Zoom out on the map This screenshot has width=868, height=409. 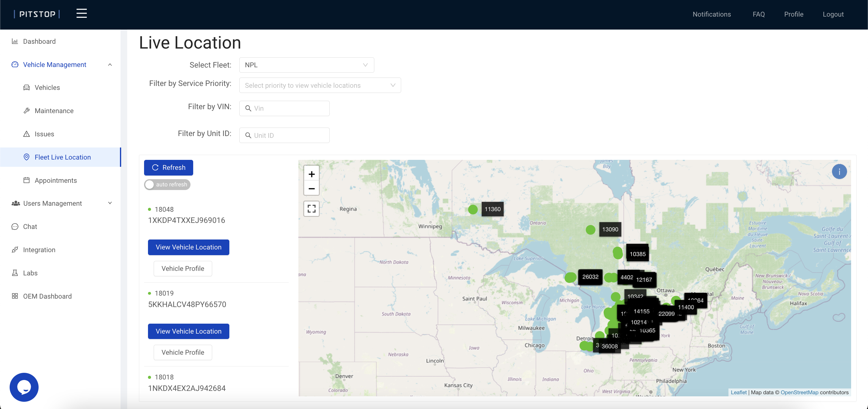311,189
